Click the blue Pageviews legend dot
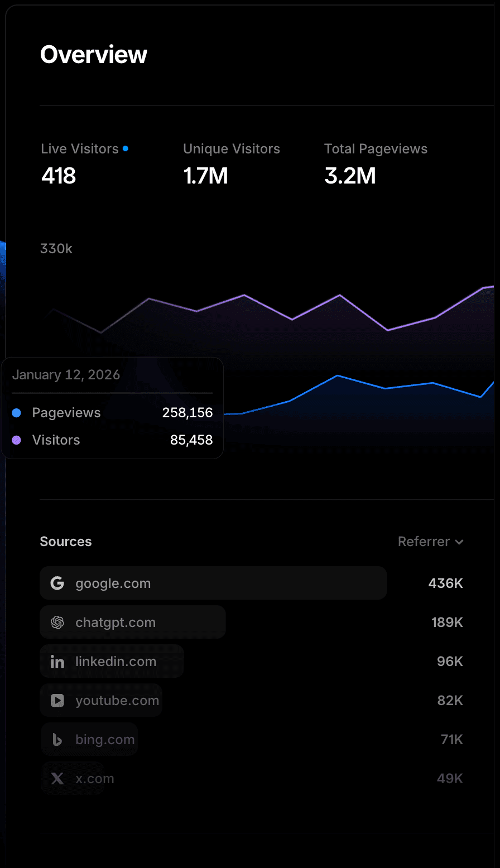 [x=17, y=413]
